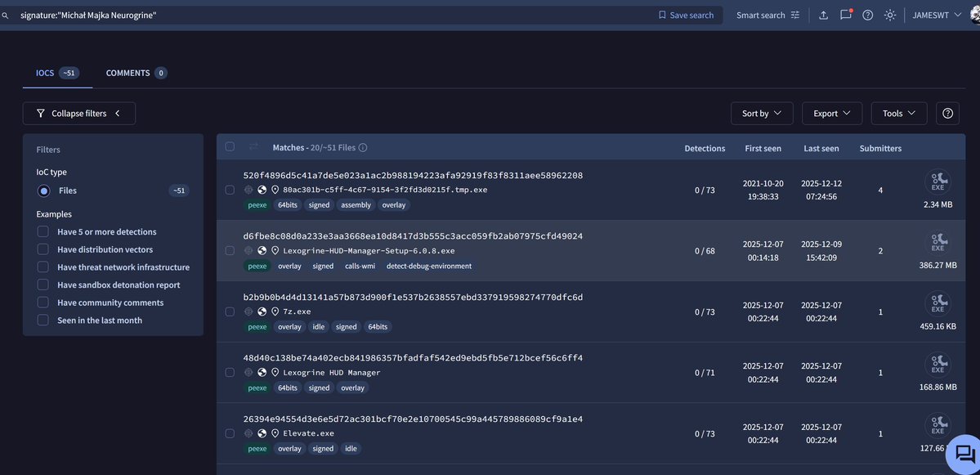This screenshot has height=475, width=980.
Task: Click the swap arrows icon in the Matches header
Action: pos(253,146)
